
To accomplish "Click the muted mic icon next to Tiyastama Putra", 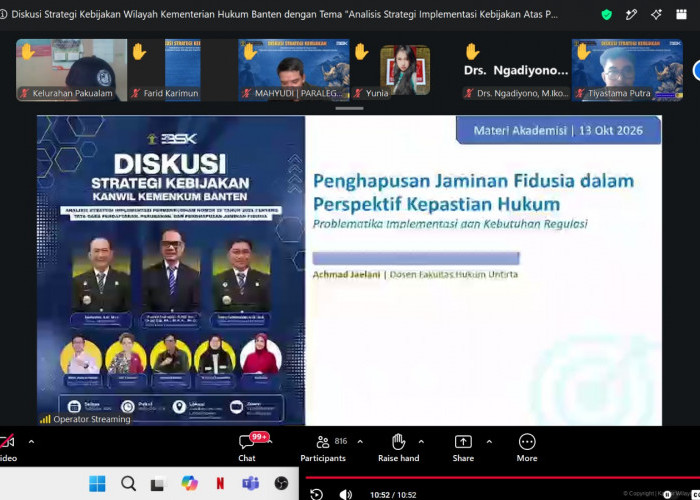I will click(x=580, y=93).
